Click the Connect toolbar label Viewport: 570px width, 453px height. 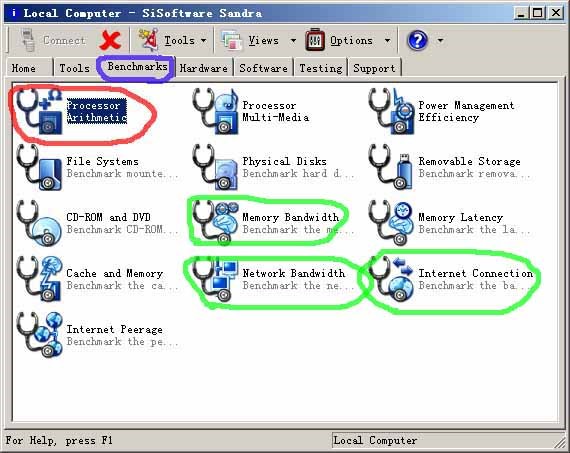coord(64,40)
